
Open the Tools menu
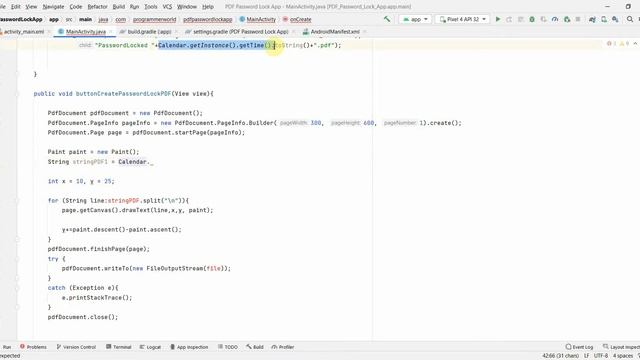tap(151, 7)
